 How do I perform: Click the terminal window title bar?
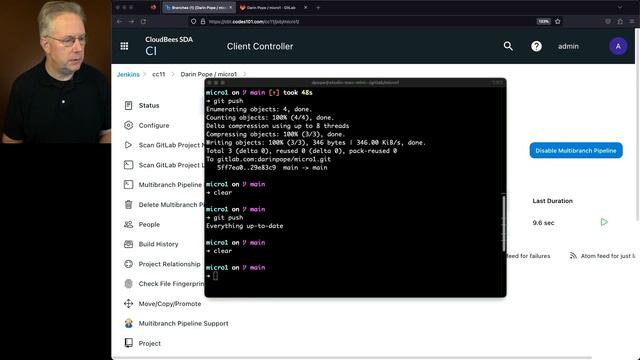pos(355,82)
